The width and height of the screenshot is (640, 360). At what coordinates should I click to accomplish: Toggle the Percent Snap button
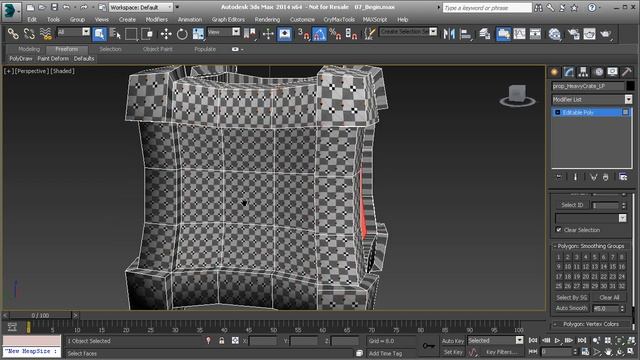tap(335, 34)
